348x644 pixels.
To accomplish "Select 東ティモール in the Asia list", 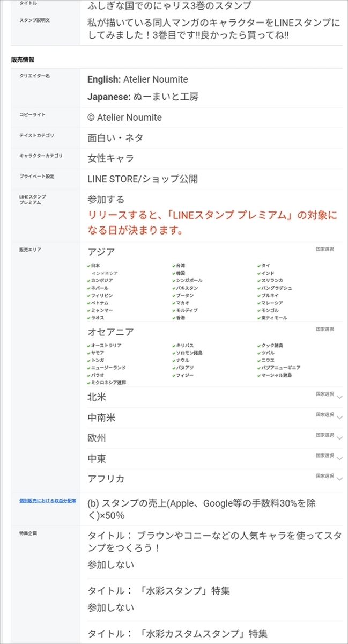I will point(272,318).
